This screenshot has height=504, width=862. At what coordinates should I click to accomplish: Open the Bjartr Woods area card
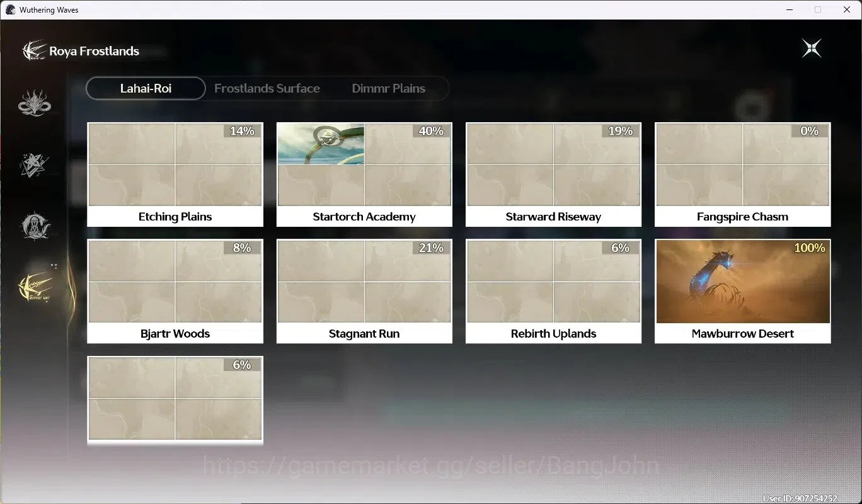(x=175, y=291)
